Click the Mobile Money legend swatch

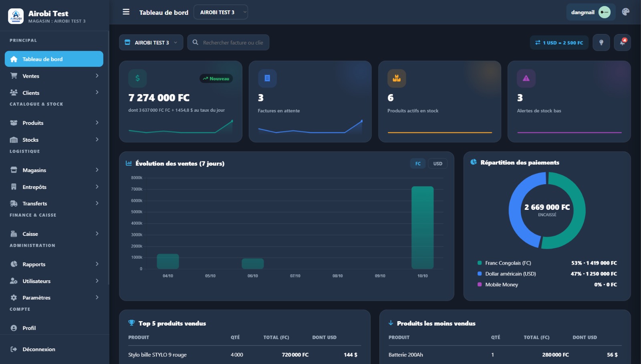pyautogui.click(x=480, y=285)
